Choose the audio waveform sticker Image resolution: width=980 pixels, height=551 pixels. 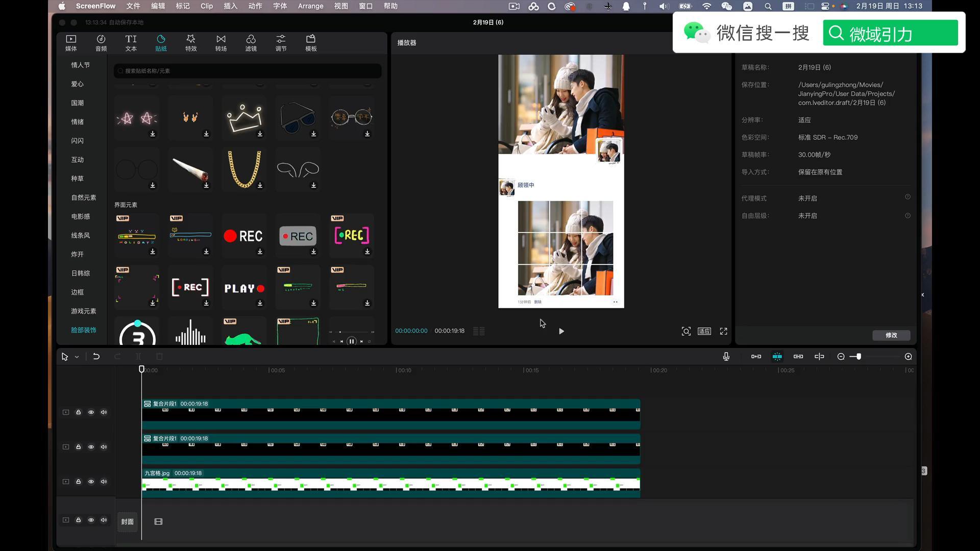point(190,331)
